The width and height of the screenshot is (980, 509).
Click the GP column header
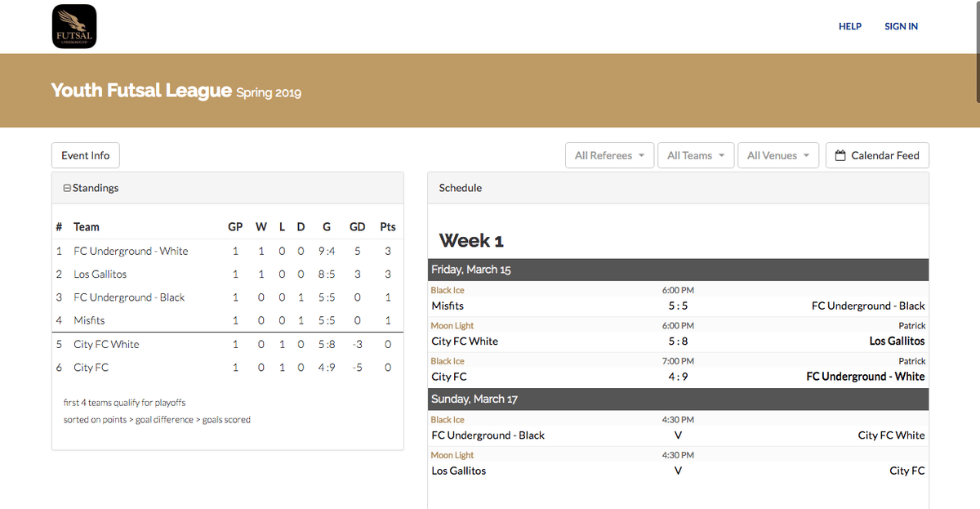click(x=235, y=227)
